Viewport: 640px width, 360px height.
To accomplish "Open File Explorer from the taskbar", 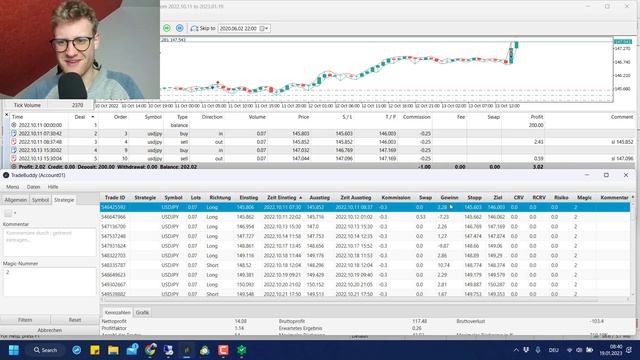I will (113, 350).
